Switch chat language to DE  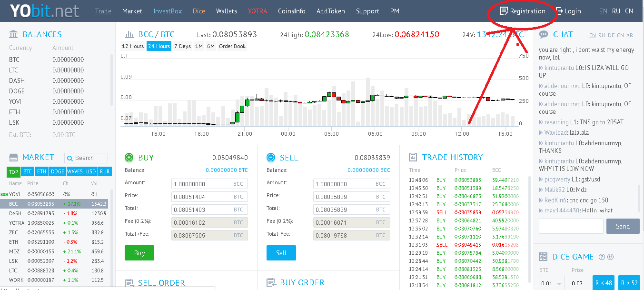click(x=611, y=35)
